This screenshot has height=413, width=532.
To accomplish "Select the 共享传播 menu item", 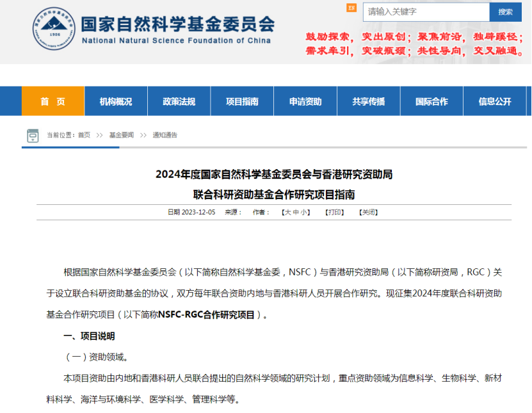I will pos(368,101).
